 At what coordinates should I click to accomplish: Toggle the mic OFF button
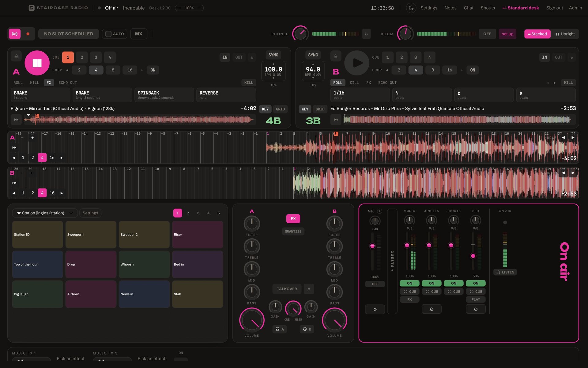[x=375, y=284]
